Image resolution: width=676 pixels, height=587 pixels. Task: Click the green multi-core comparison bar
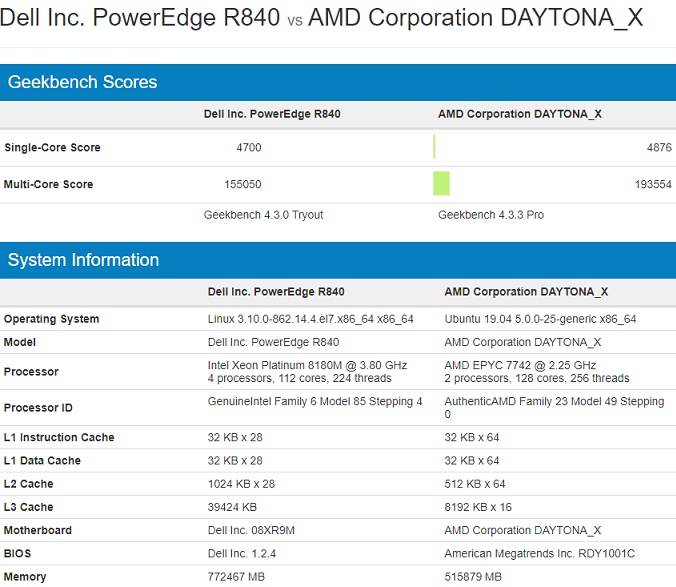(441, 183)
